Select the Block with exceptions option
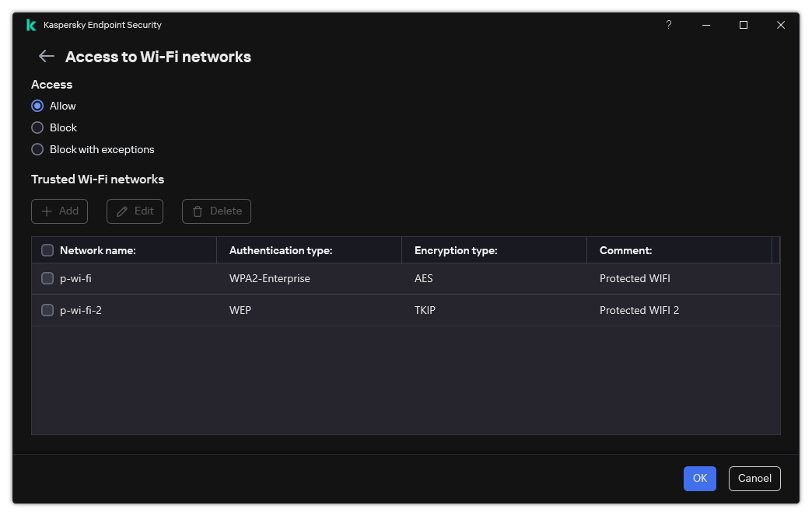This screenshot has width=812, height=516. tap(37, 149)
